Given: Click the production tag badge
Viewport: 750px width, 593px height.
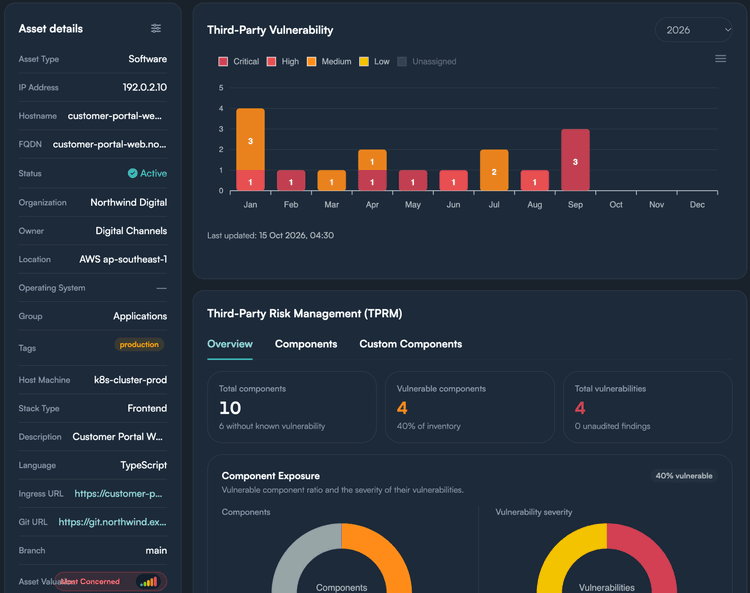Looking at the screenshot, I should (x=139, y=345).
